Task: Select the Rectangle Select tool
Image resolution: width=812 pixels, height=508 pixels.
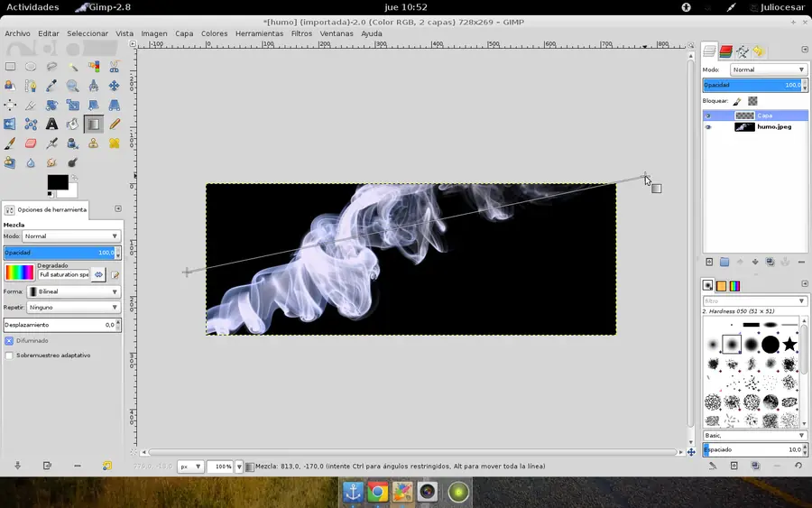Action: [x=10, y=67]
